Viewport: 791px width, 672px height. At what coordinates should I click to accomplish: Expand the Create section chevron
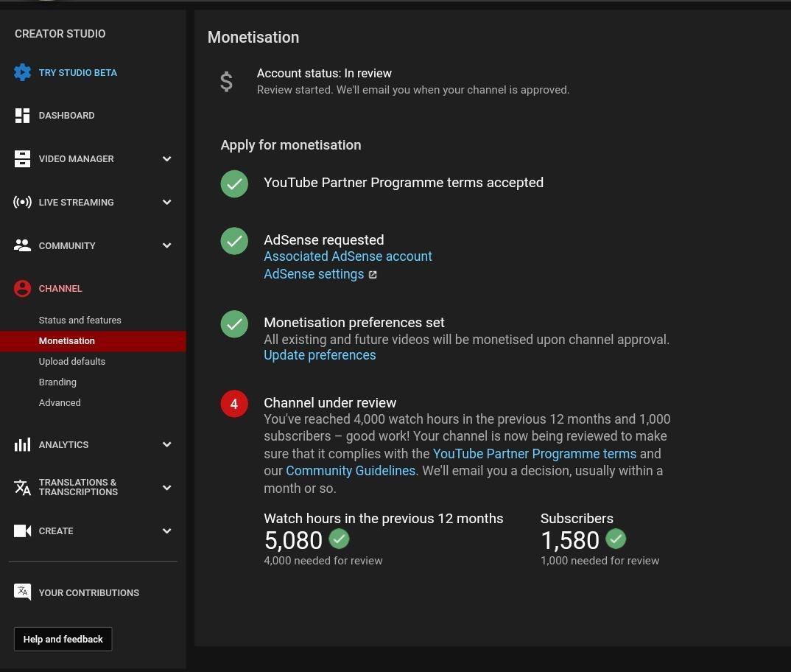coord(167,531)
